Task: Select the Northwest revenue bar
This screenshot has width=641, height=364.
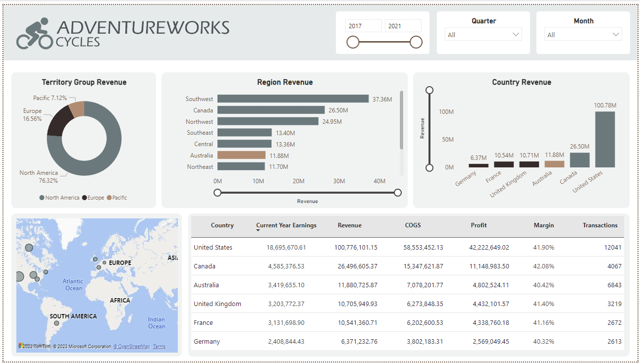Action: 268,121
